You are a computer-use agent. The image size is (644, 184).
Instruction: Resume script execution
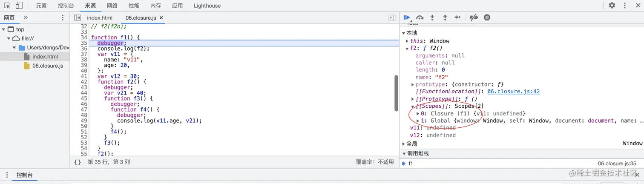point(407,17)
